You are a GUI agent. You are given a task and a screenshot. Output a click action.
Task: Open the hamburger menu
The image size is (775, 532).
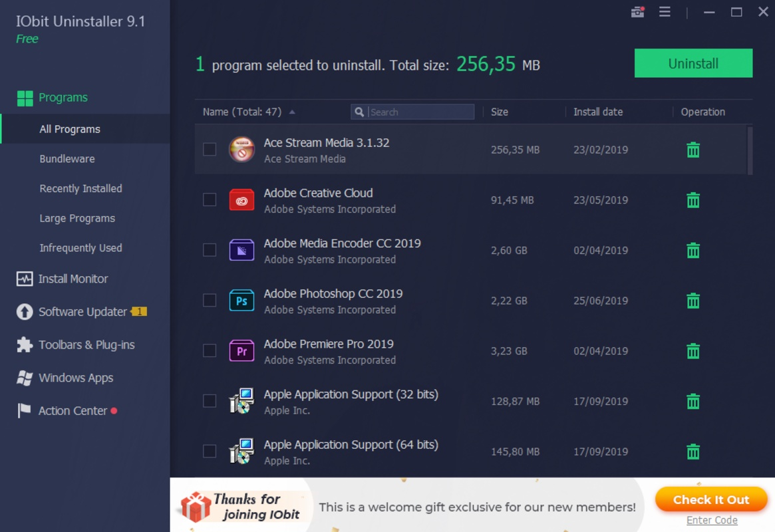click(x=664, y=11)
